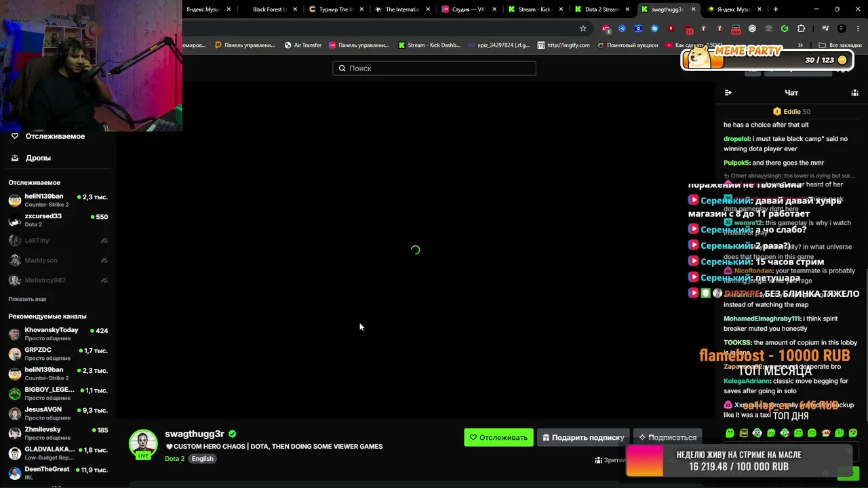Open Zhmilevsky recommended channel
868x488 pixels.
click(x=58, y=432)
